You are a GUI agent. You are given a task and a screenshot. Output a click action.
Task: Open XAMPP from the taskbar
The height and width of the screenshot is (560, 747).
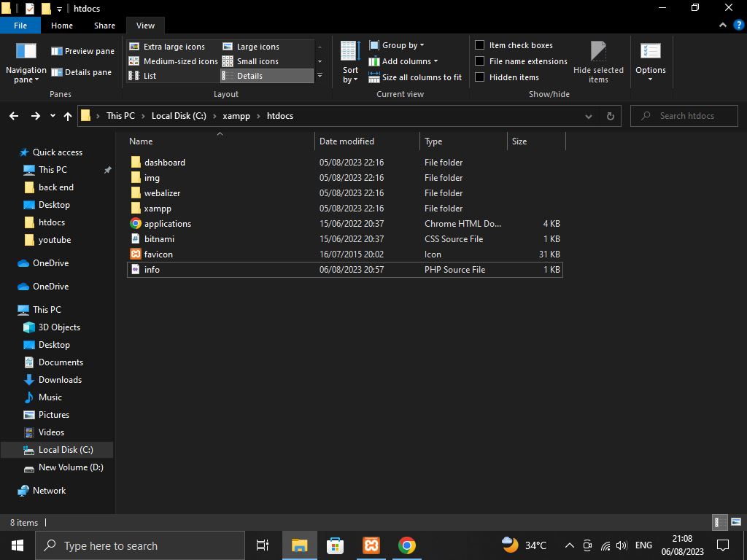(x=371, y=545)
